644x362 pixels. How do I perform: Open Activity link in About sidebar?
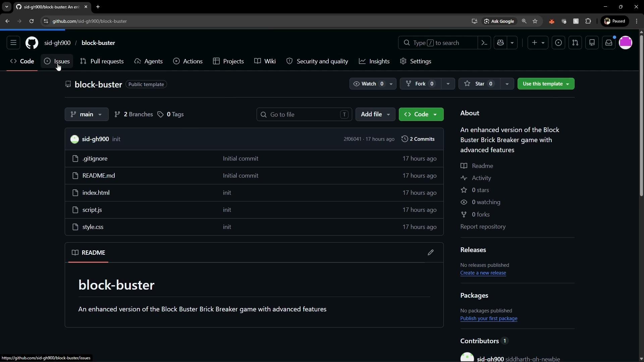pos(476,178)
